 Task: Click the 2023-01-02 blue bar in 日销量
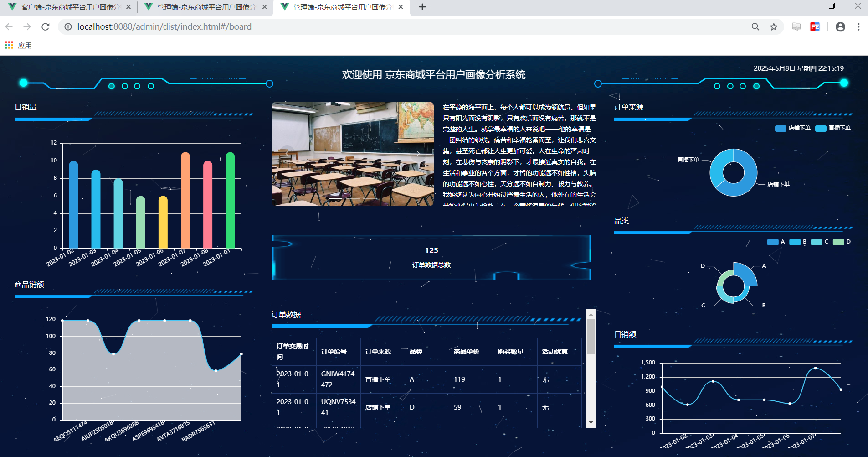pyautogui.click(x=73, y=205)
